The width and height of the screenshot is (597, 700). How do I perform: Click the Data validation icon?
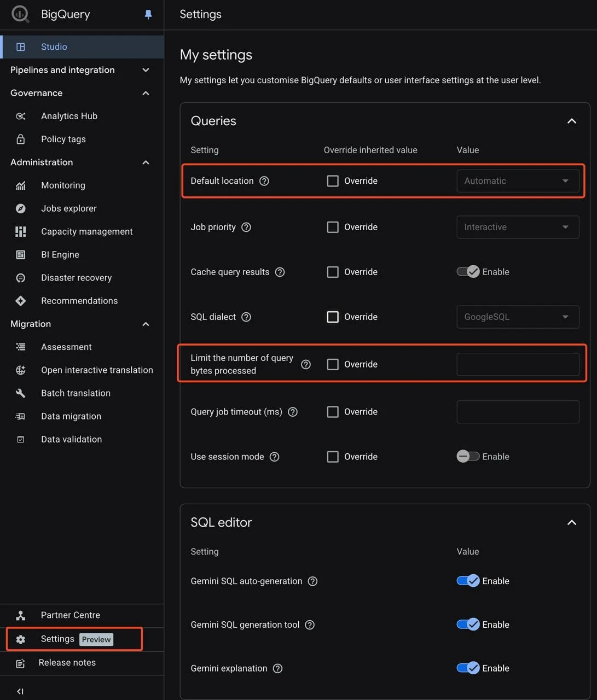[x=21, y=439]
